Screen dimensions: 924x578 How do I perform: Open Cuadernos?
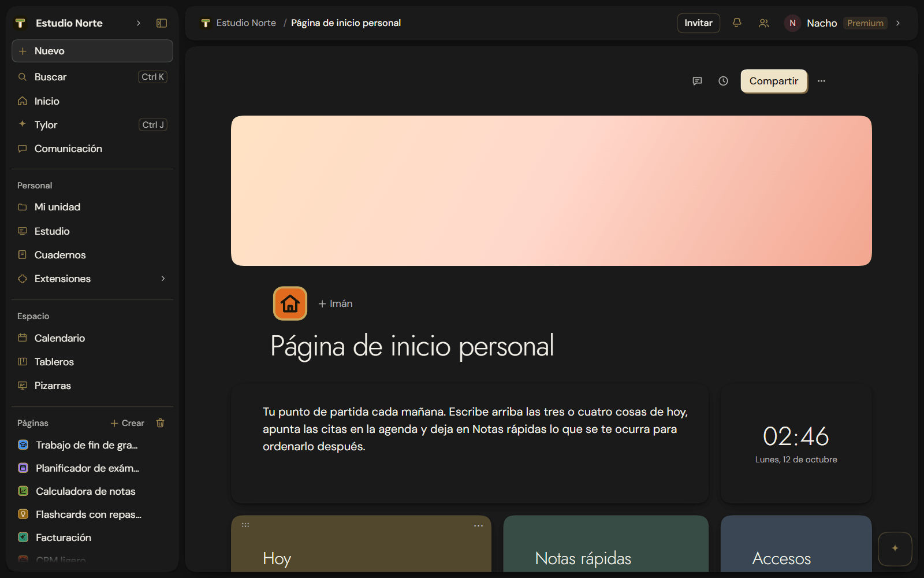[x=92, y=255]
